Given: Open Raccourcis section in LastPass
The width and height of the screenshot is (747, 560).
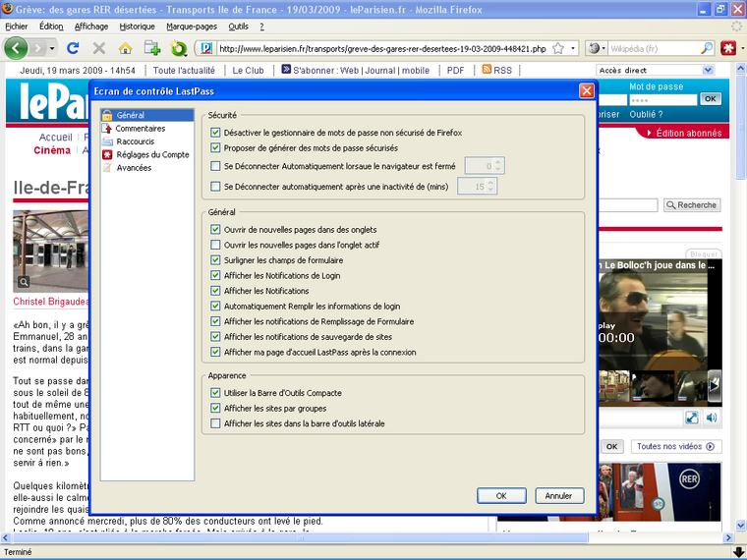Looking at the screenshot, I should (x=147, y=141).
